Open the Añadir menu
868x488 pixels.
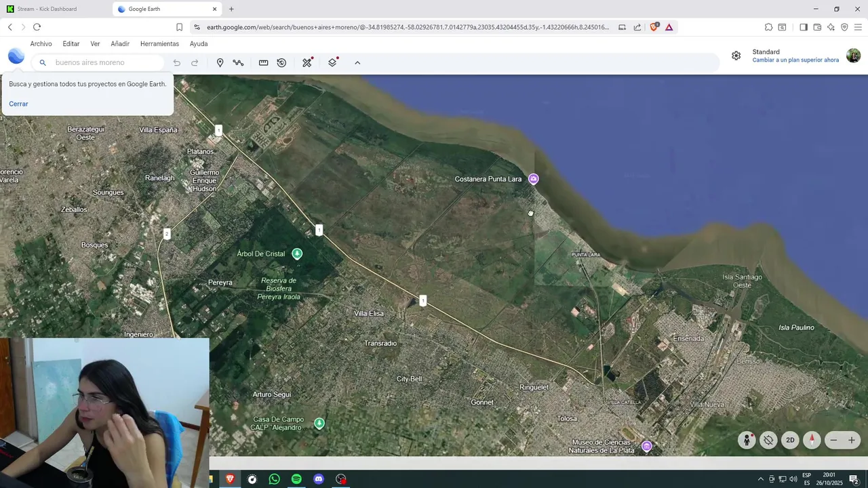[x=120, y=43]
